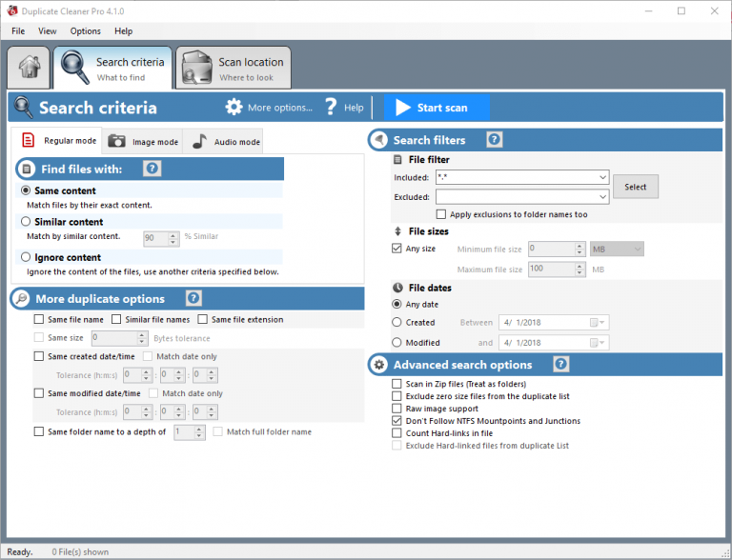Screen dimensions: 732x560
Task: Select Similar content radio option
Action: click(x=26, y=221)
